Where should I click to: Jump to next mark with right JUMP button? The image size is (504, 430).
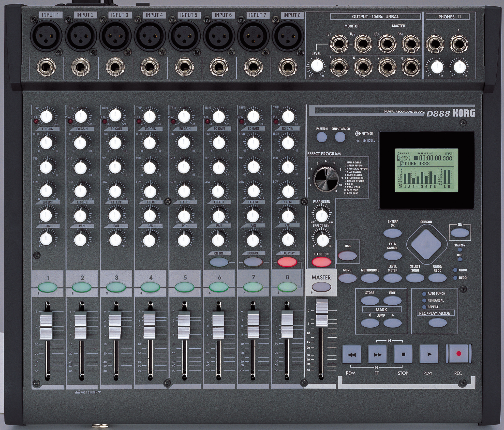[x=392, y=323]
